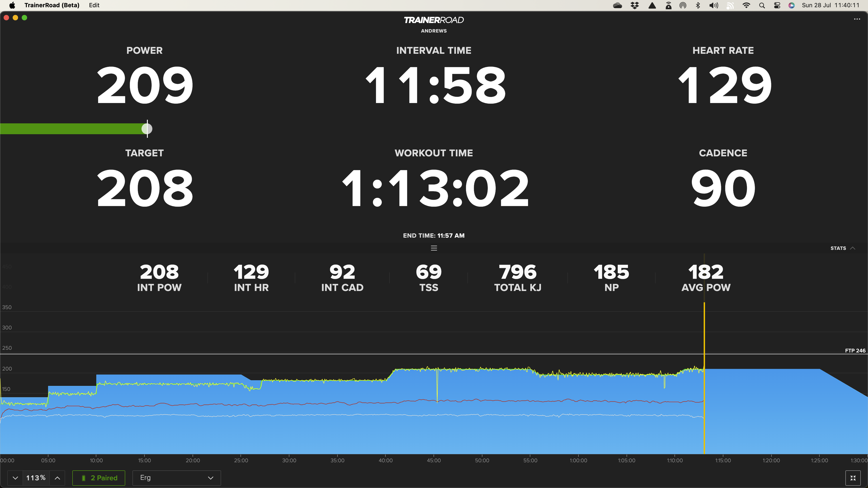Viewport: 868px width, 488px height.
Task: Click the battery icon inside 2 Paired button
Action: 83,478
